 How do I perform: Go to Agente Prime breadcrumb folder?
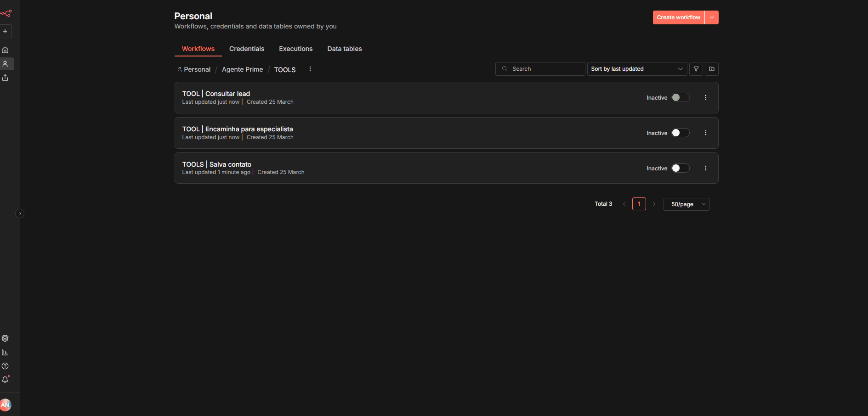point(243,69)
